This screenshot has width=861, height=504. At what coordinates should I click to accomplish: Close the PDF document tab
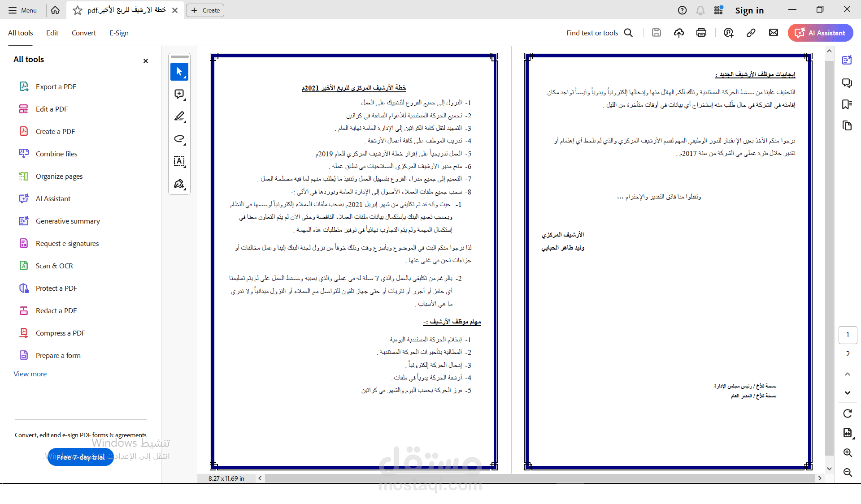[175, 10]
